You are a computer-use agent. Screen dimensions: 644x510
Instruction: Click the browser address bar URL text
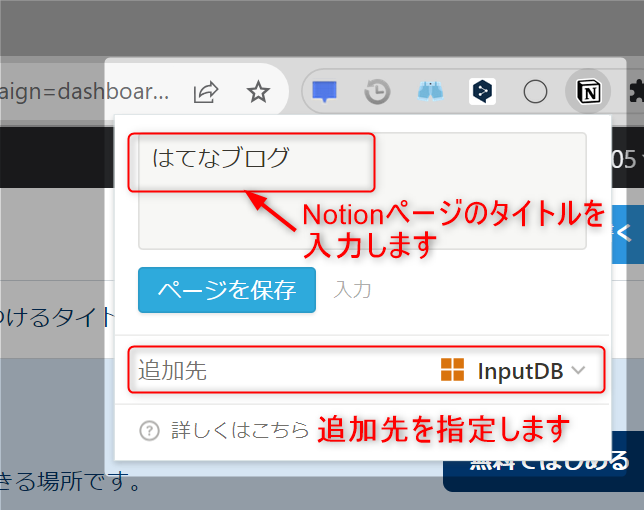coord(85,92)
